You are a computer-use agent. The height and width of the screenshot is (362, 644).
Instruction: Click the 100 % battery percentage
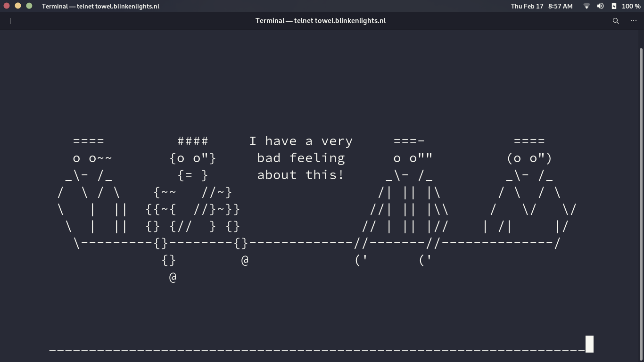coord(630,6)
